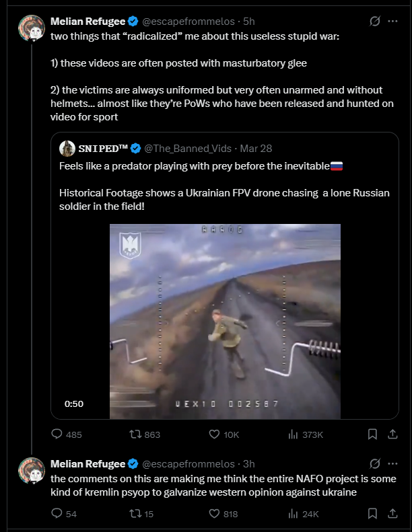The image size is (412, 532).
Task: Bookmark the first tweet
Action: (372, 434)
